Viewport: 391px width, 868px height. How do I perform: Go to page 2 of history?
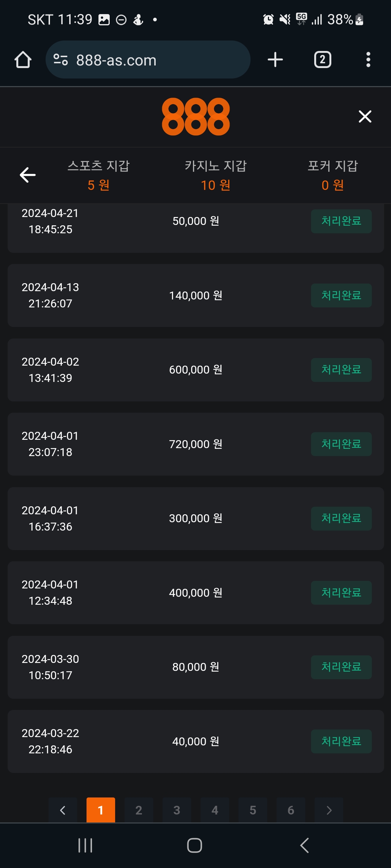click(x=139, y=810)
